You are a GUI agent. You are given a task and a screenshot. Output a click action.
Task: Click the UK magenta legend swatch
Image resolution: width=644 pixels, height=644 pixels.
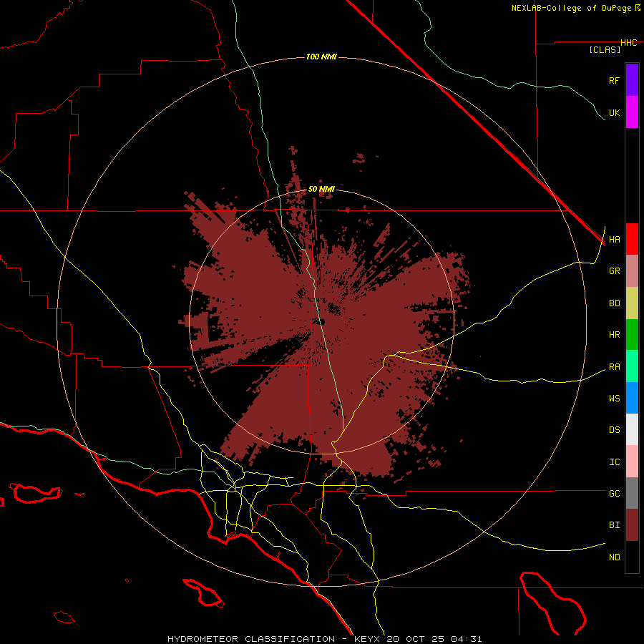click(x=632, y=112)
